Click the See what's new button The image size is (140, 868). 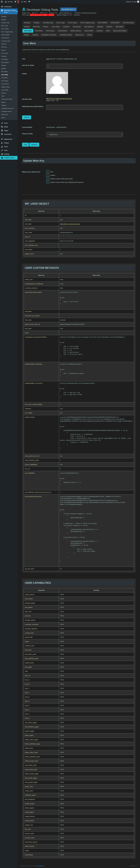coord(68,9)
